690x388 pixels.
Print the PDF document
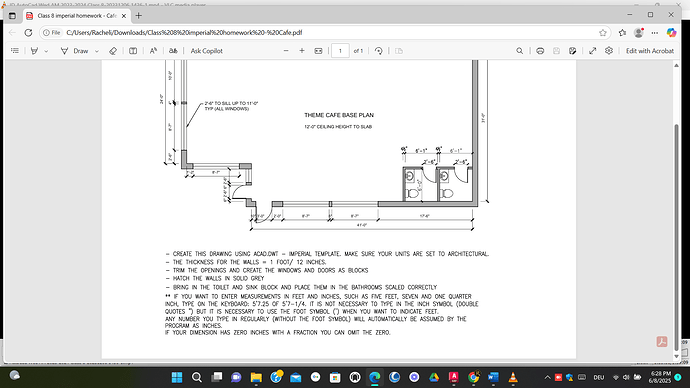[540, 51]
